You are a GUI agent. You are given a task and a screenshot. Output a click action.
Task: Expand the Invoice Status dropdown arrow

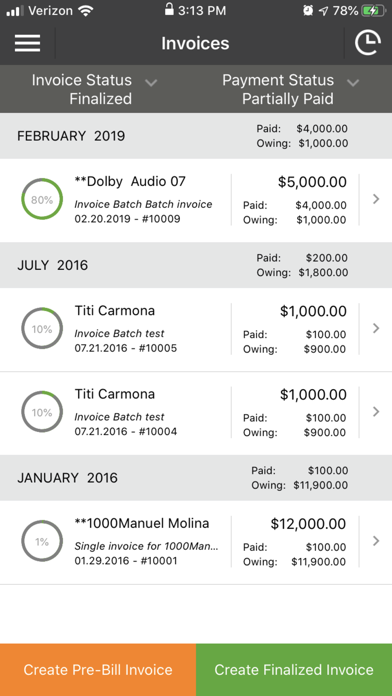coord(151,83)
